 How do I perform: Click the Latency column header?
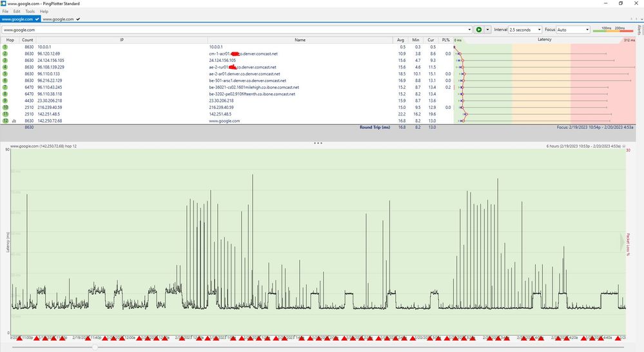(545, 39)
